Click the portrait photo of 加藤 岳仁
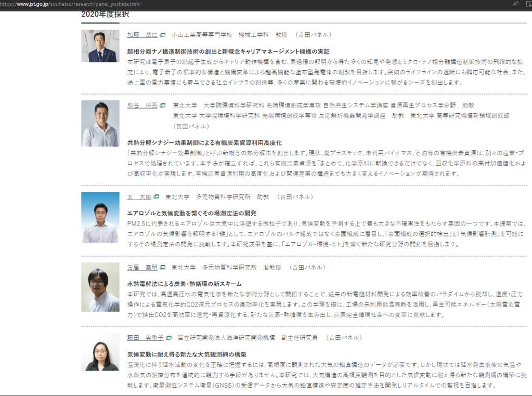Screen dimensions: 532x396 [100, 46]
